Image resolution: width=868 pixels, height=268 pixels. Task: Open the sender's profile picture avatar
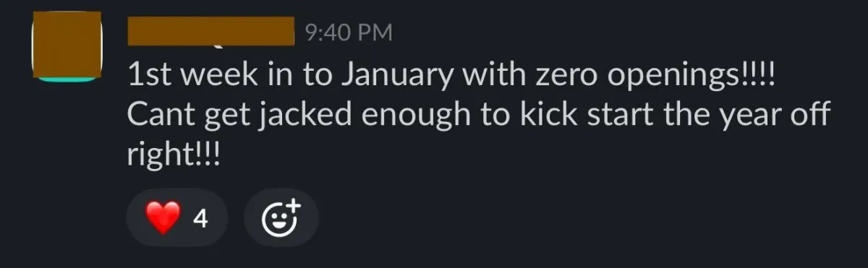(68, 47)
